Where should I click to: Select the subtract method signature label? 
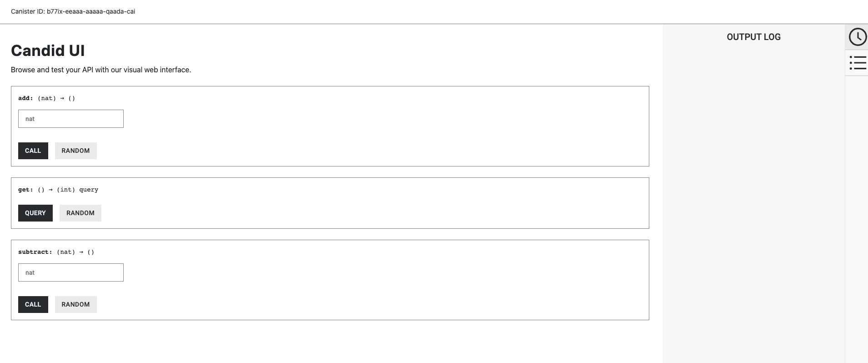point(56,252)
